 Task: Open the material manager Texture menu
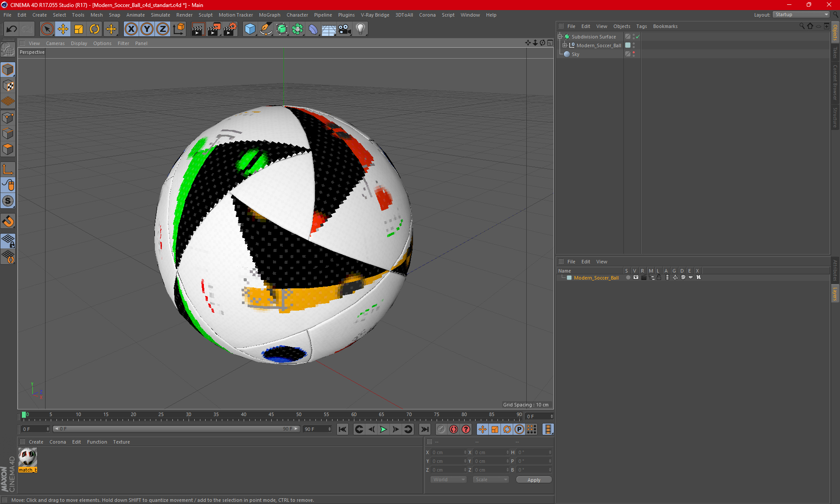[121, 442]
